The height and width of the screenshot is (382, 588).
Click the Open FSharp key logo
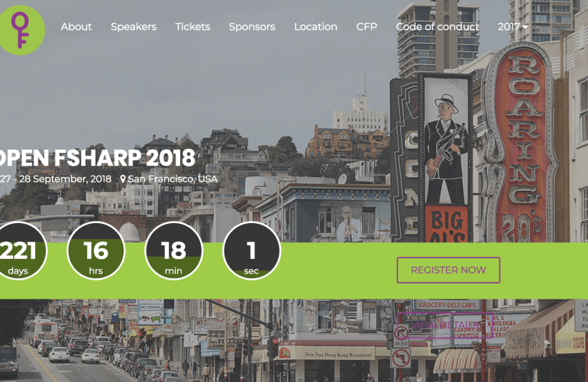click(19, 29)
